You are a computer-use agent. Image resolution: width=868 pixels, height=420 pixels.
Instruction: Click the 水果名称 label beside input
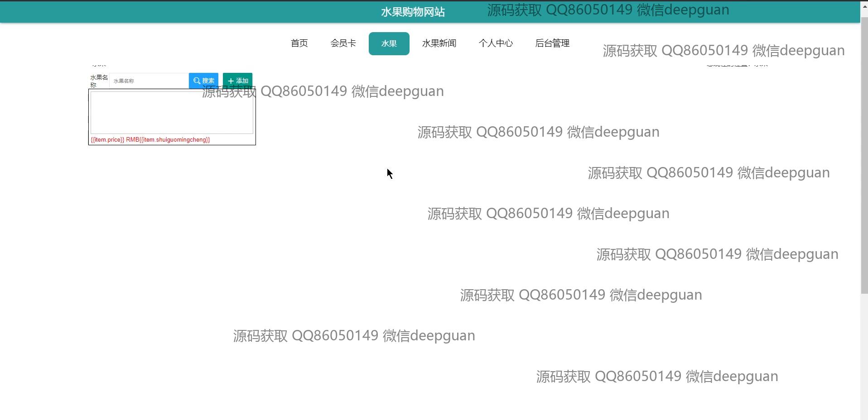(99, 81)
